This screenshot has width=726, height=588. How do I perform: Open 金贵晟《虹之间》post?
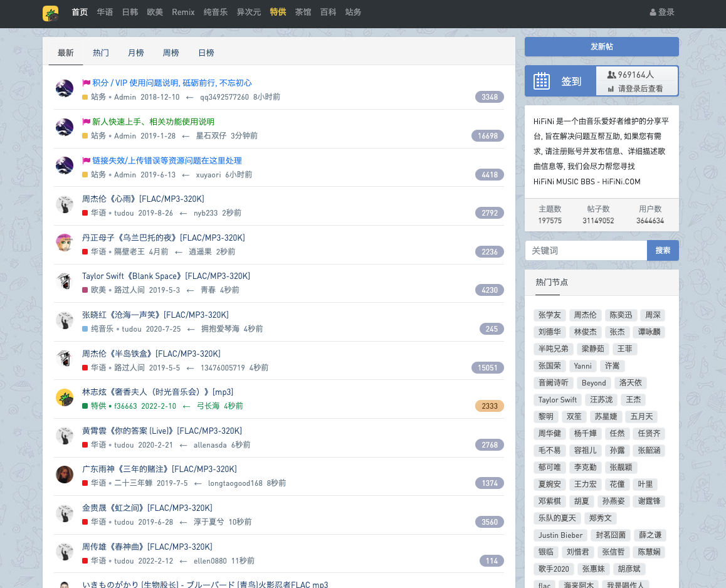147,508
